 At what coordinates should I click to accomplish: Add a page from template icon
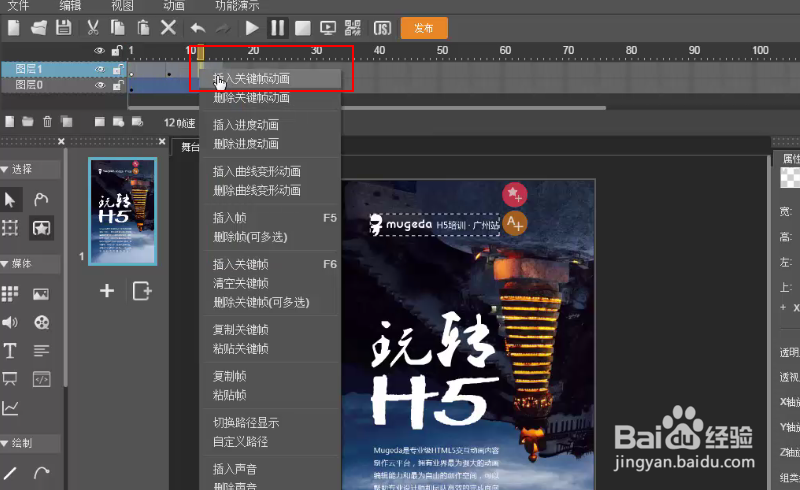pyautogui.click(x=142, y=291)
